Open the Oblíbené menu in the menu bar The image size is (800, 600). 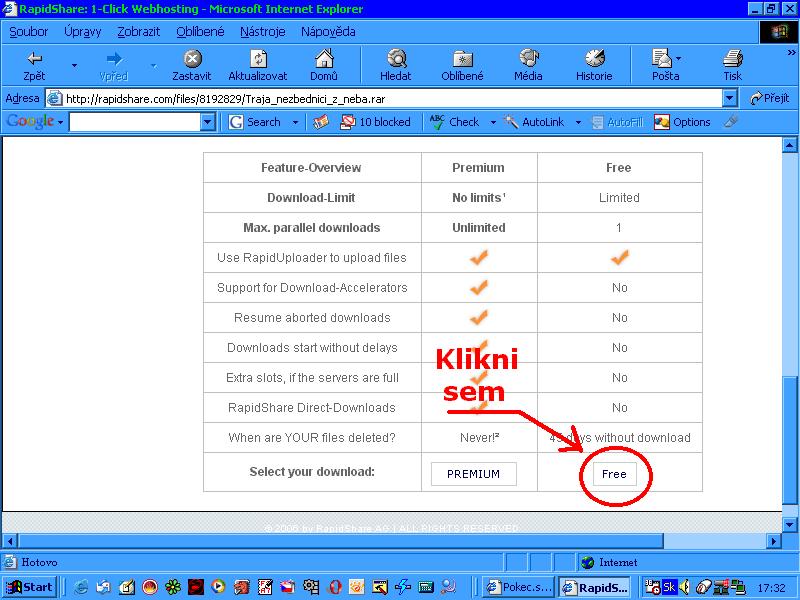pos(200,32)
